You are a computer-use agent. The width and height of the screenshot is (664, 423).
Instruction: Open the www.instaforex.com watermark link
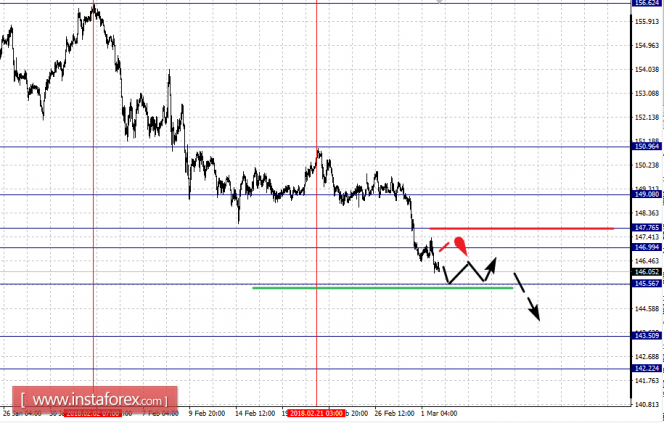pyautogui.click(x=94, y=400)
